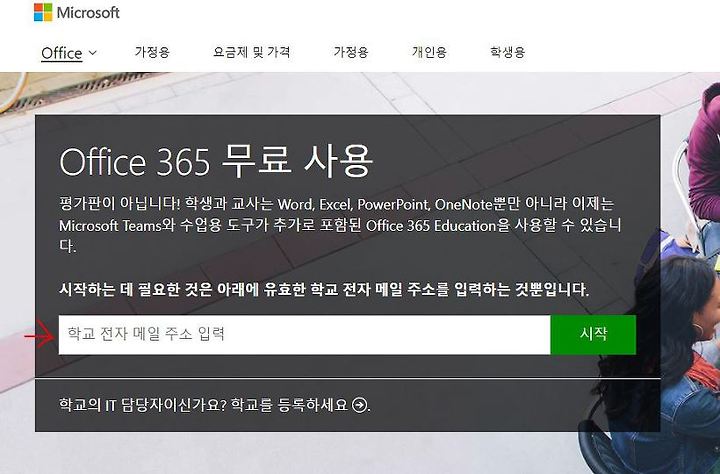
Task: Click the Office 365 무료 사용 heading
Action: pos(216,161)
